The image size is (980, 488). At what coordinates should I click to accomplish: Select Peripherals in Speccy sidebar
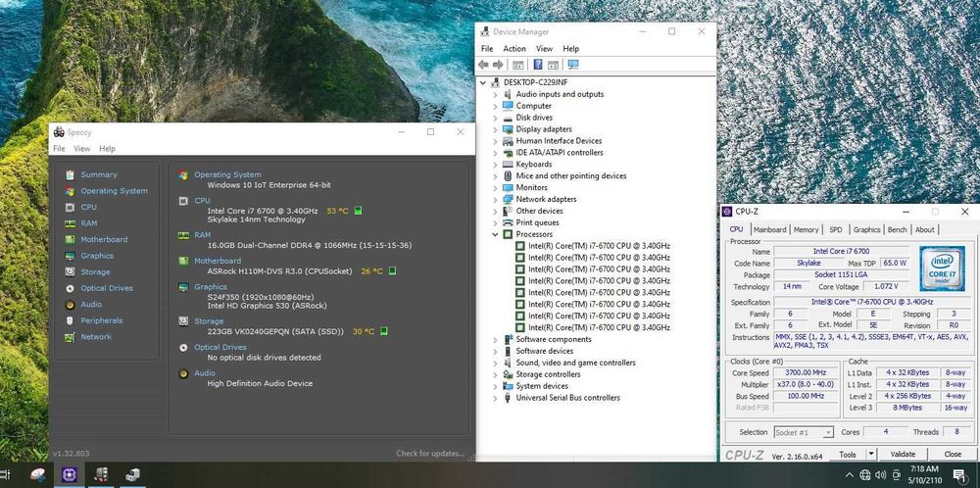click(101, 321)
